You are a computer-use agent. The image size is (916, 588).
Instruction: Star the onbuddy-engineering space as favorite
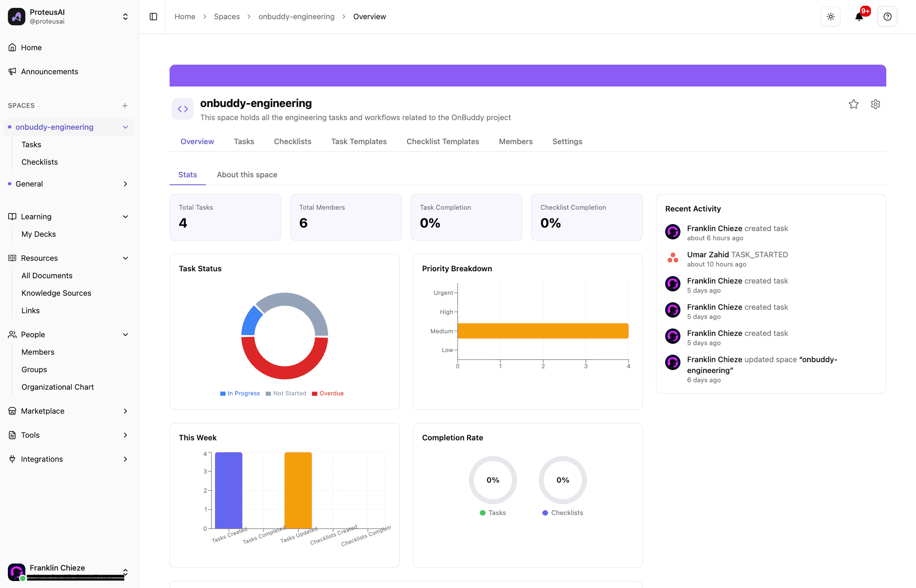pyautogui.click(x=854, y=104)
